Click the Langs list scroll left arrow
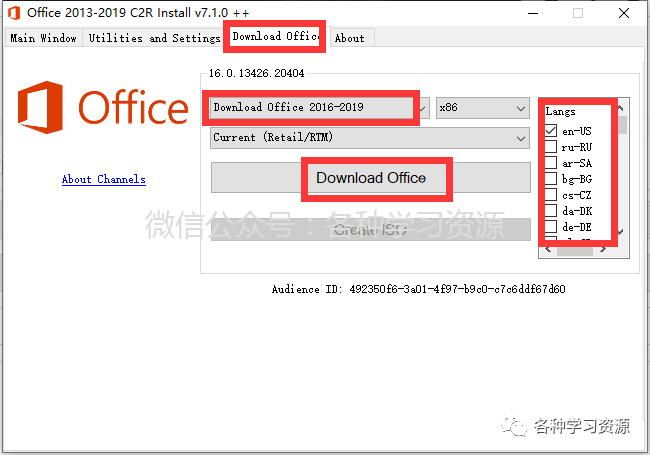The width and height of the screenshot is (650, 455). (x=548, y=249)
